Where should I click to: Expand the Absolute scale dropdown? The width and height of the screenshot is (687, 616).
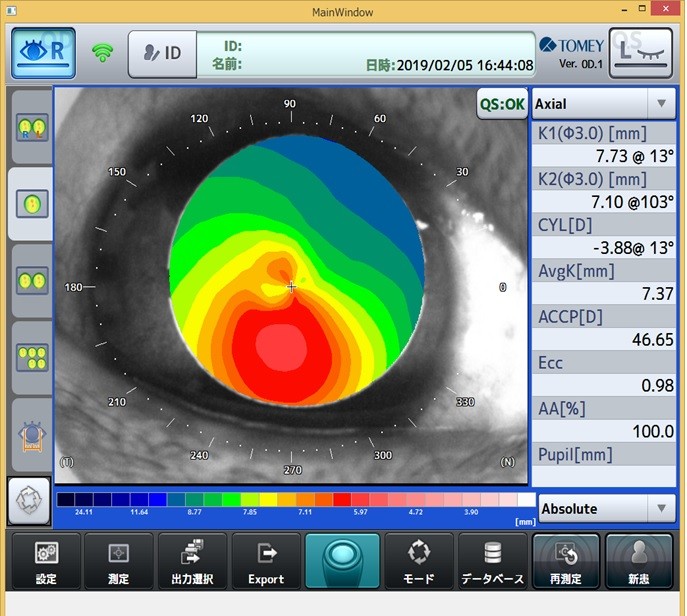click(x=606, y=508)
